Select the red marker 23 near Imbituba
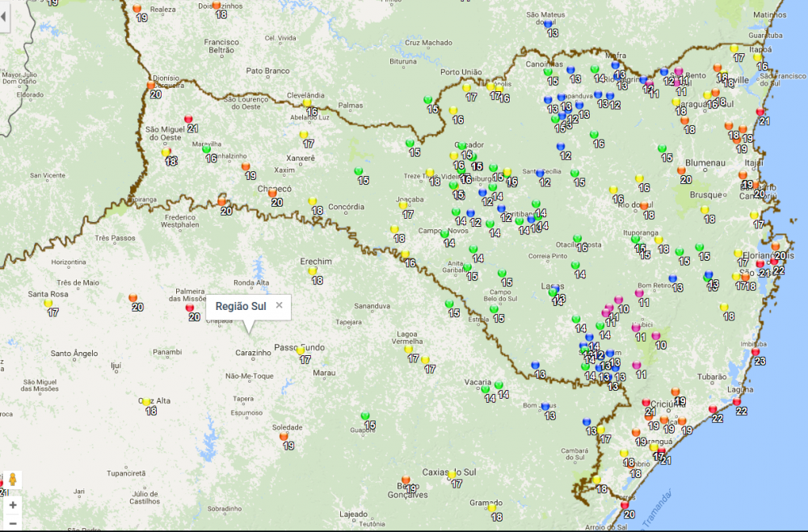The height and width of the screenshot is (532, 808). click(755, 352)
